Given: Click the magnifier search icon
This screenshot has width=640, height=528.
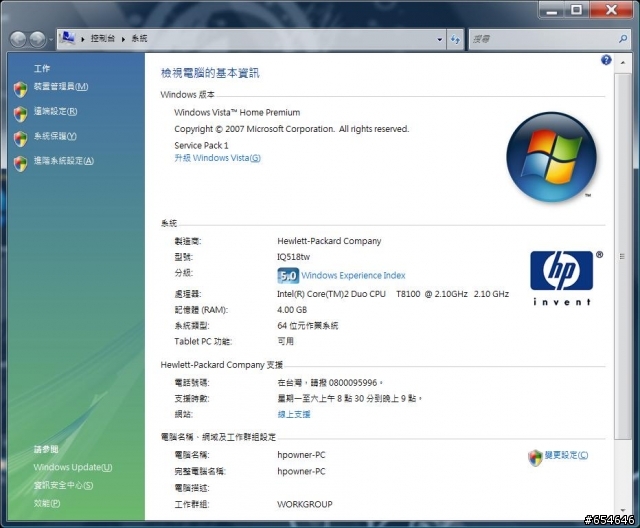Looking at the screenshot, I should tap(623, 39).
